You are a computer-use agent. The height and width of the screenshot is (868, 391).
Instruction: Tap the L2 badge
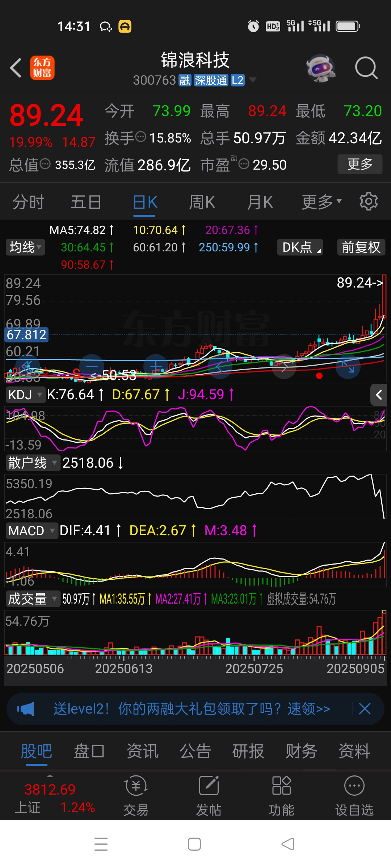[237, 80]
